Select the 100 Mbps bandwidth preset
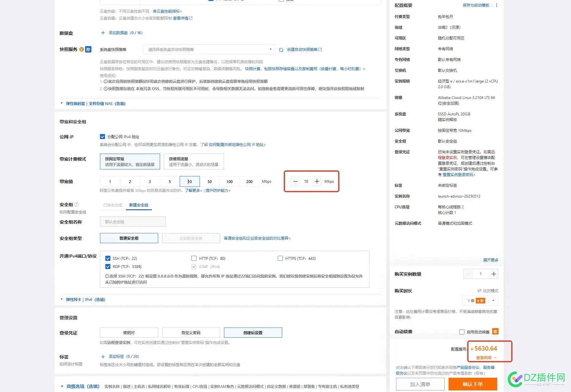 pos(229,182)
